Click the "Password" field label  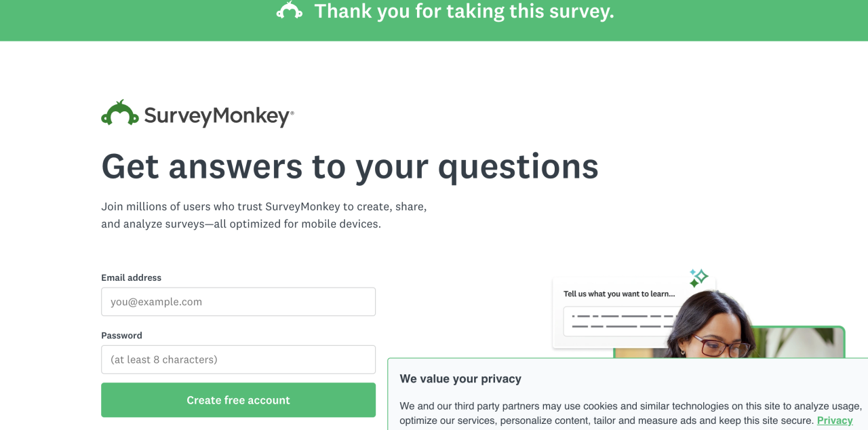(121, 335)
